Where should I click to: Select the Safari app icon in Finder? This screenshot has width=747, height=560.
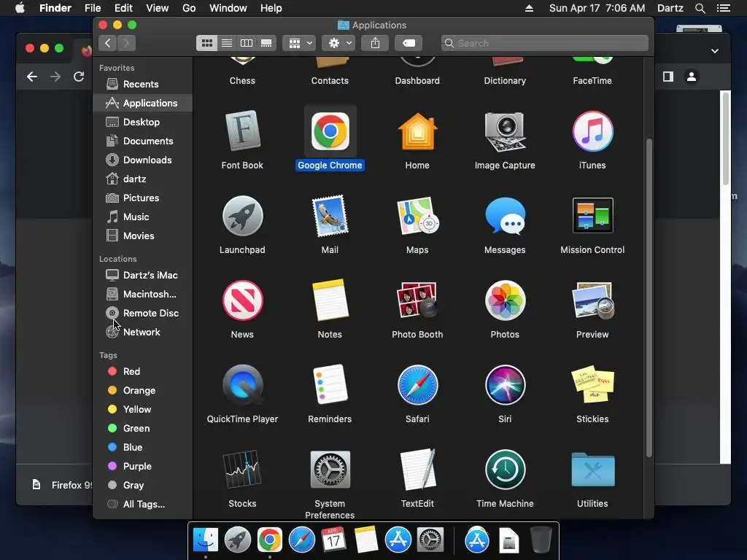click(417, 385)
